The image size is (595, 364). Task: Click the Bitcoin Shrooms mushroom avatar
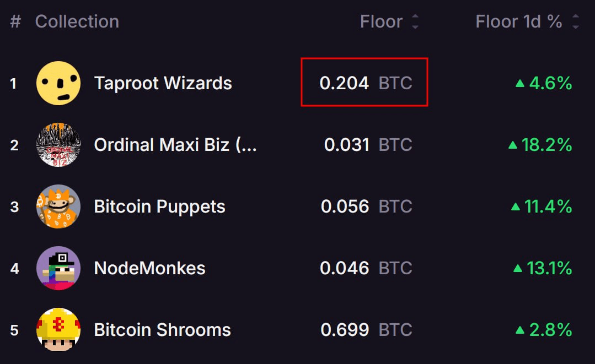click(x=58, y=330)
